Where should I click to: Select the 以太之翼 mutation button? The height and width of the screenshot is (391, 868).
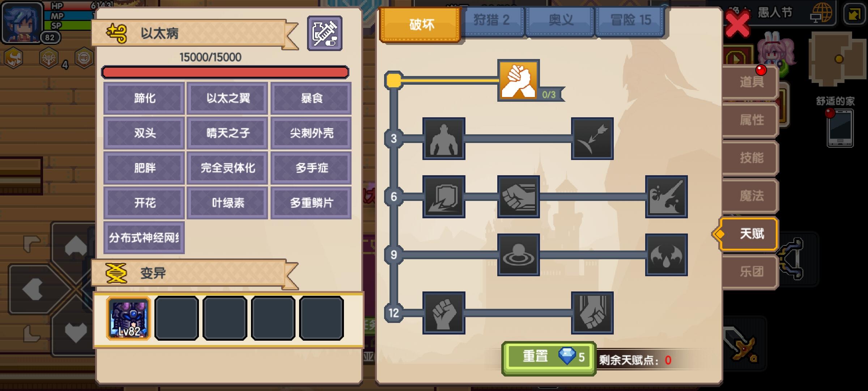(x=227, y=98)
